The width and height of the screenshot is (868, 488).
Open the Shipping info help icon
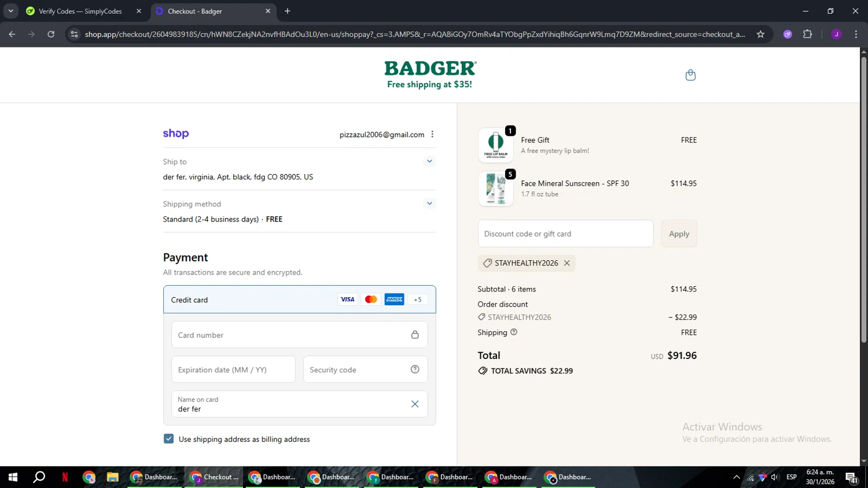514,332
